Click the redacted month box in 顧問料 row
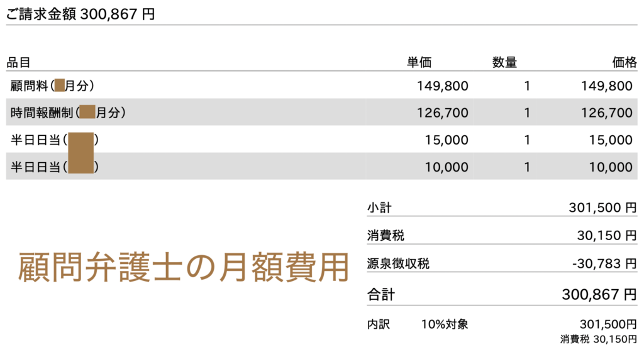Image resolution: width=644 pixels, height=352 pixels. 60,85
